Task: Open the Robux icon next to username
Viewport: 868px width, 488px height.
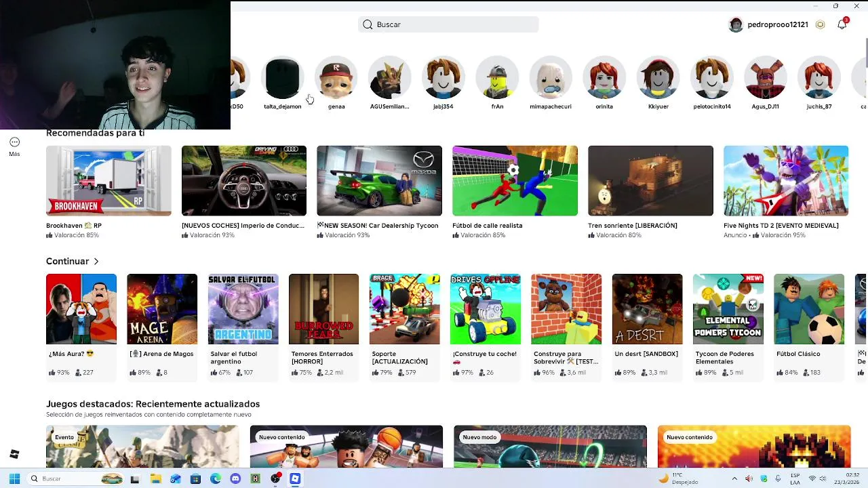Action: [x=821, y=24]
